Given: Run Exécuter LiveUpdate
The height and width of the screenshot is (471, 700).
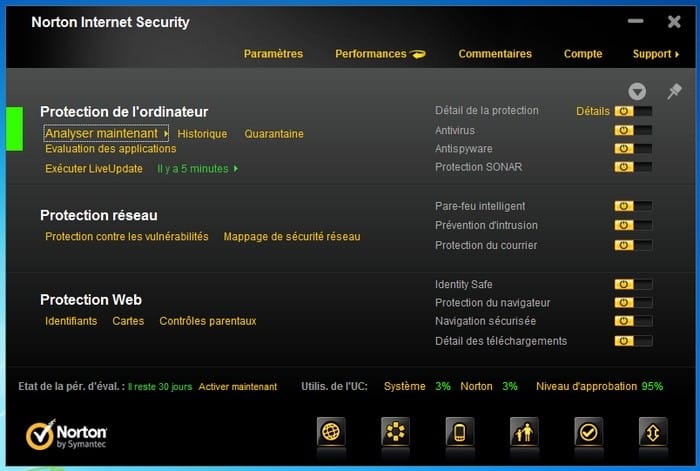Looking at the screenshot, I should [x=94, y=169].
